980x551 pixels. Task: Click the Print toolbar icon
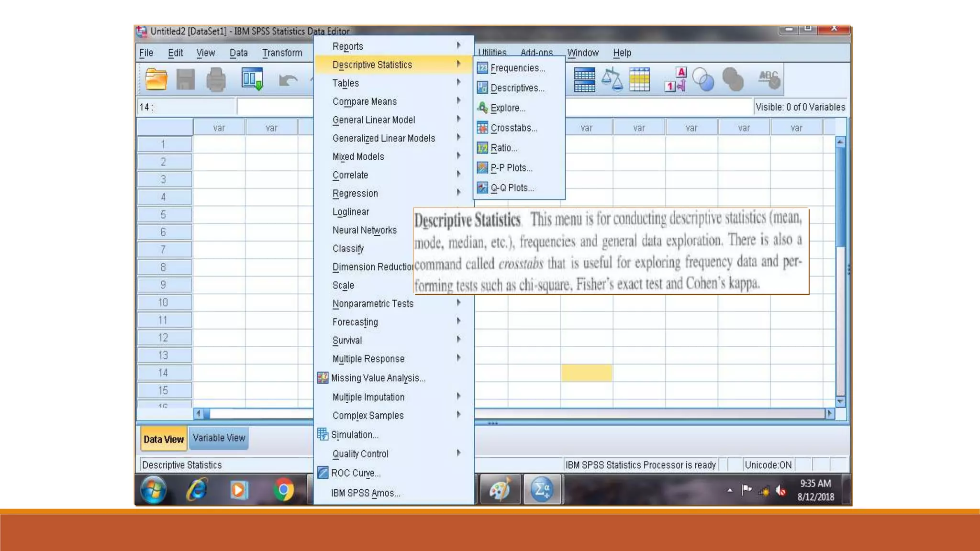(216, 79)
